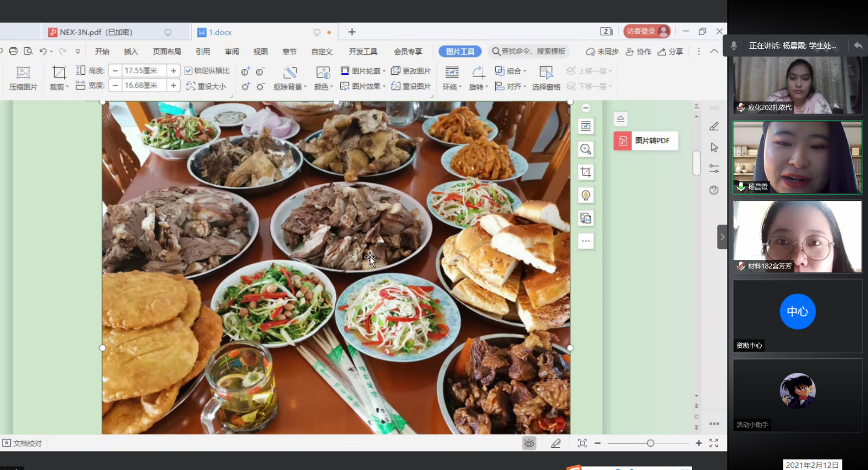Viewport: 868px width, 470px height.
Task: Expand the Crop (裁剪) dropdown
Action: (67, 87)
